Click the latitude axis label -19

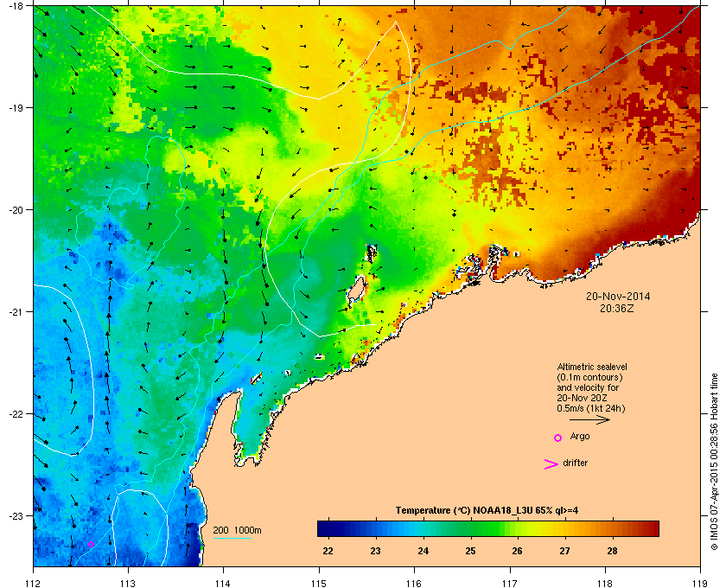coord(16,107)
